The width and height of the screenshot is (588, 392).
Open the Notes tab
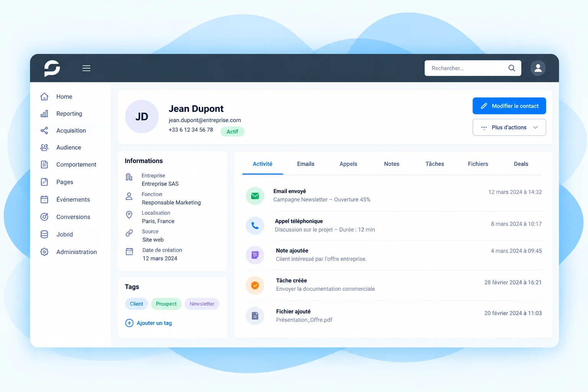click(x=392, y=164)
